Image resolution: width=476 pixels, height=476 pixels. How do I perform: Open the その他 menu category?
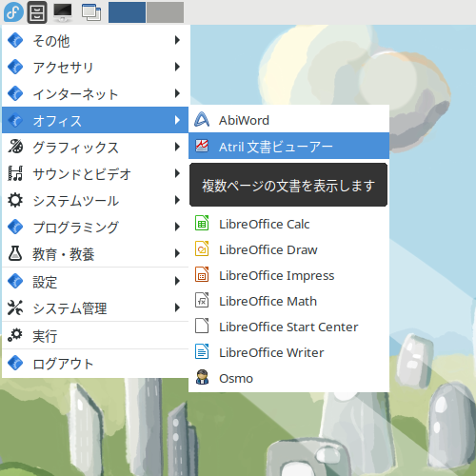[x=95, y=40]
